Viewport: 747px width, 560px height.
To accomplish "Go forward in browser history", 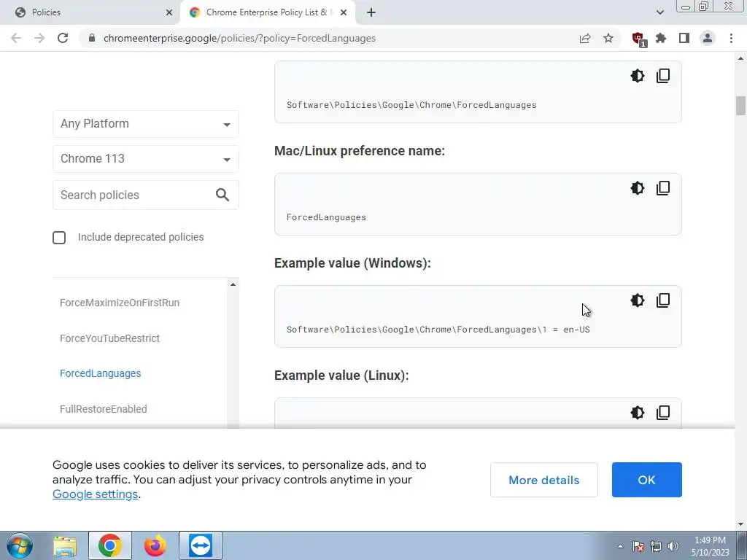I will 39,38.
